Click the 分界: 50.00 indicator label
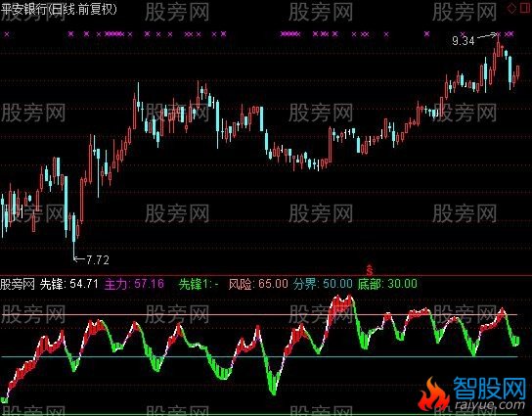 [323, 284]
